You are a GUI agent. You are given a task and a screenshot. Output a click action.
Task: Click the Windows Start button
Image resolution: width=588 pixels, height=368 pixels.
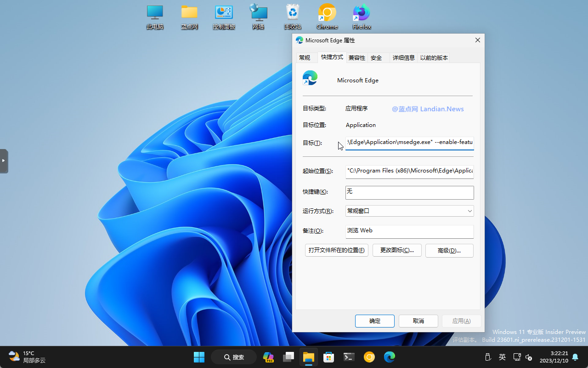point(199,357)
